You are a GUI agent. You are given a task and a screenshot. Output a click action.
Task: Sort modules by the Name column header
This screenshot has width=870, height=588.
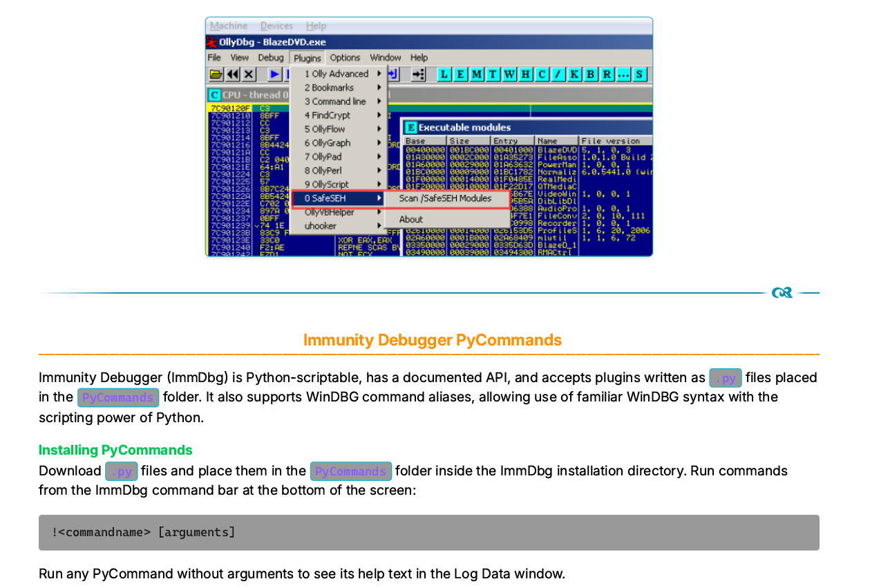tap(557, 141)
